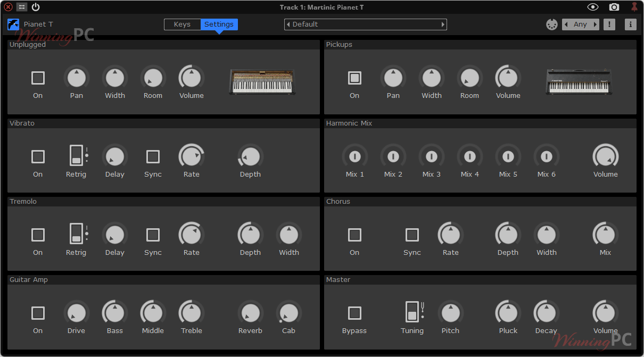Viewport: 644px width, 357px height.
Task: Open the MIDI connector icon settings
Action: coord(552,24)
